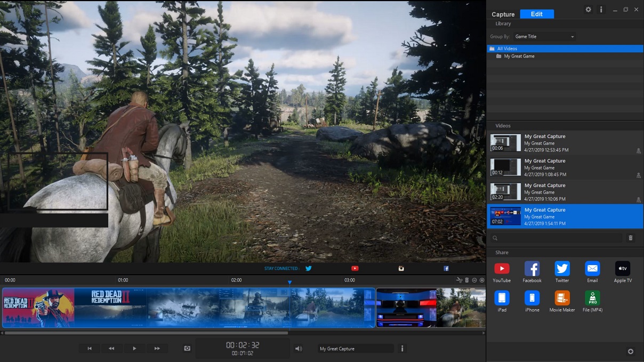Mute audio with the speaker icon
Image resolution: width=644 pixels, height=362 pixels.
pos(299,349)
